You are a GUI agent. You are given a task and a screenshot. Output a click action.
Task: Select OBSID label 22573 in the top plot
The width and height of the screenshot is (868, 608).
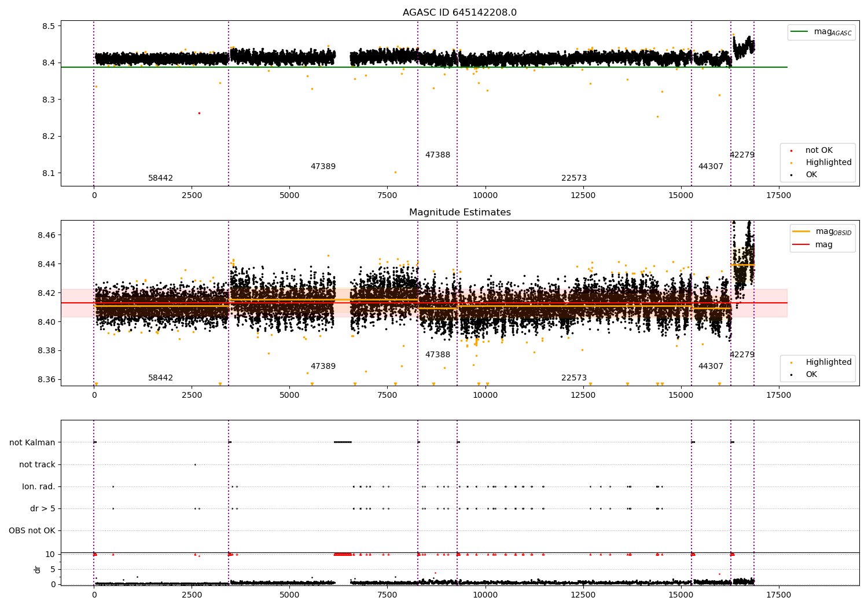pos(574,178)
